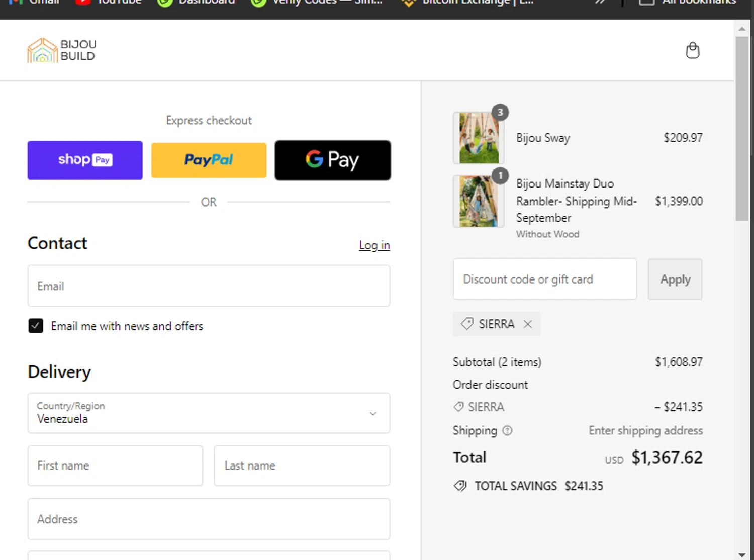The image size is (754, 560).
Task: Click the Bijou Sway product thumbnail
Action: (x=479, y=138)
